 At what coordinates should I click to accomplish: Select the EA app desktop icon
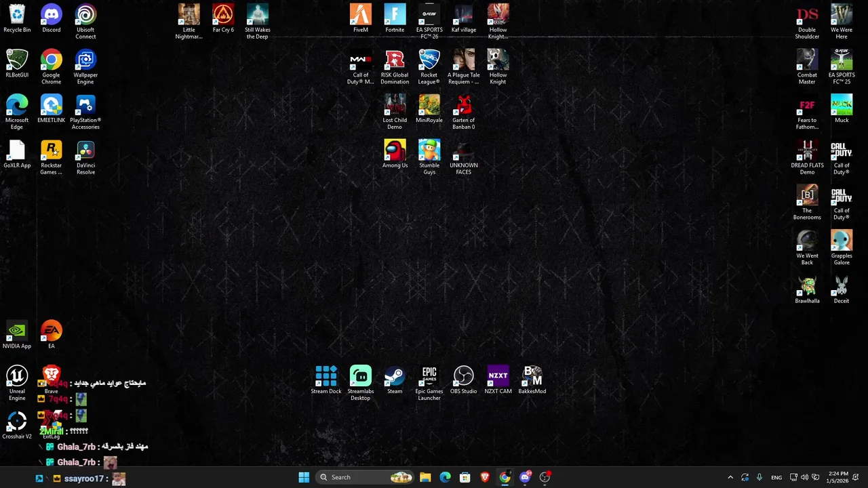click(52, 335)
